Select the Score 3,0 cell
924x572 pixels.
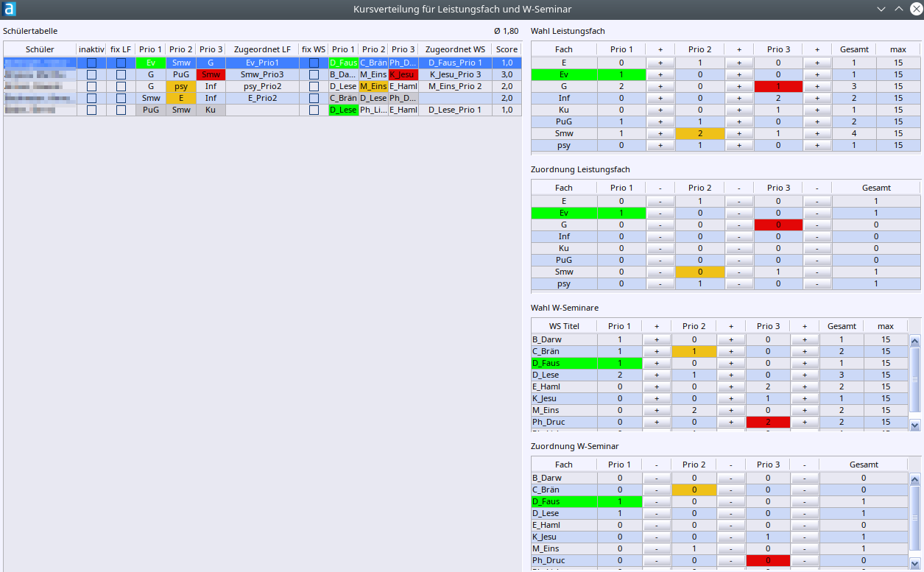pos(507,75)
